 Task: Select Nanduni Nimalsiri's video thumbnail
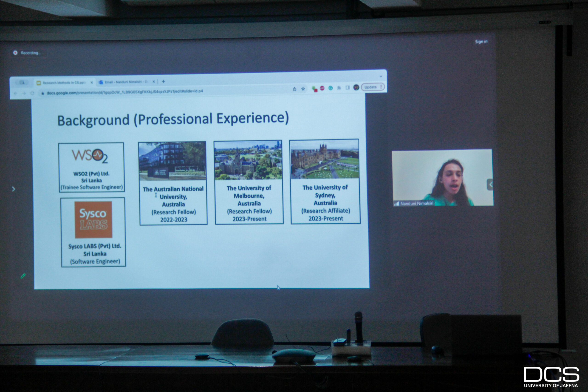coord(443,178)
